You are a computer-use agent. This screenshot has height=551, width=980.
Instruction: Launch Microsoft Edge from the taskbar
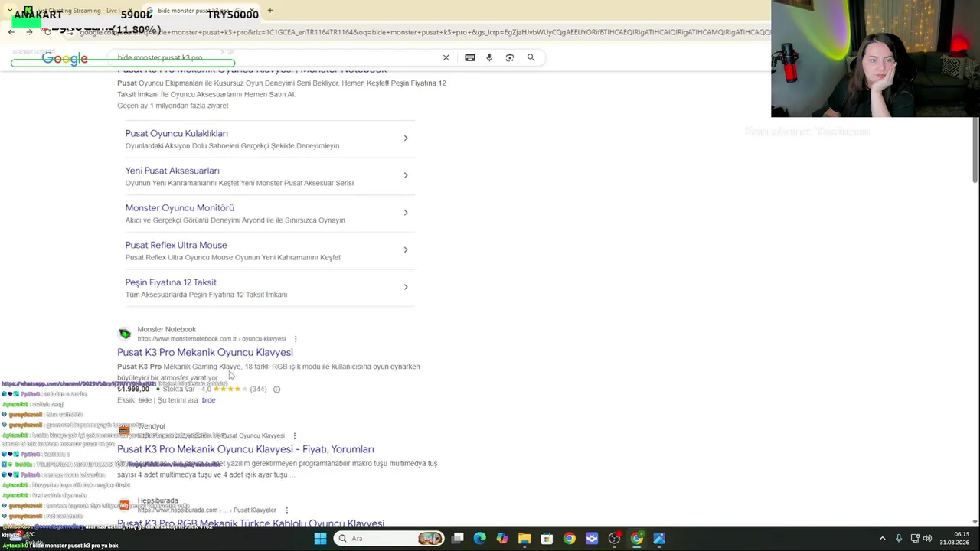point(480,539)
